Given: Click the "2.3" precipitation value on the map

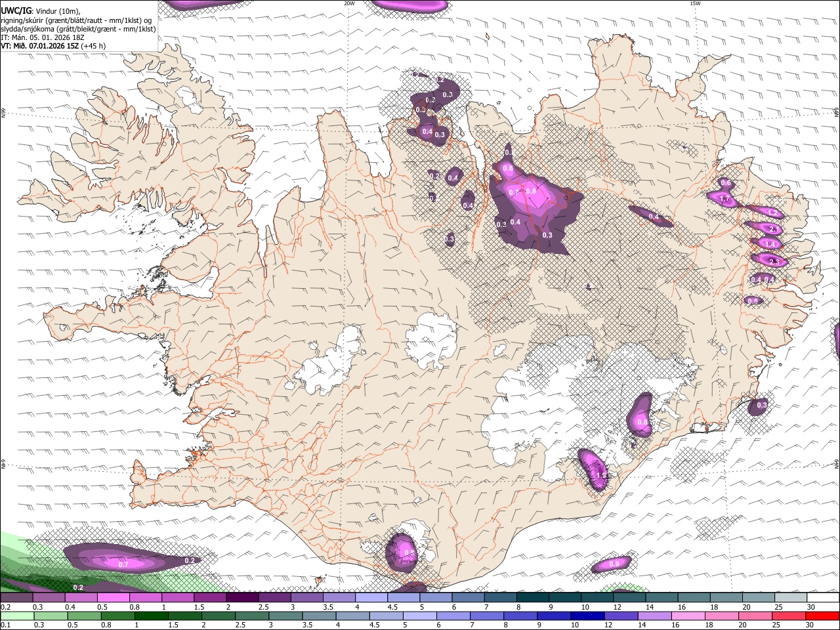Looking at the screenshot, I should coord(774,262).
